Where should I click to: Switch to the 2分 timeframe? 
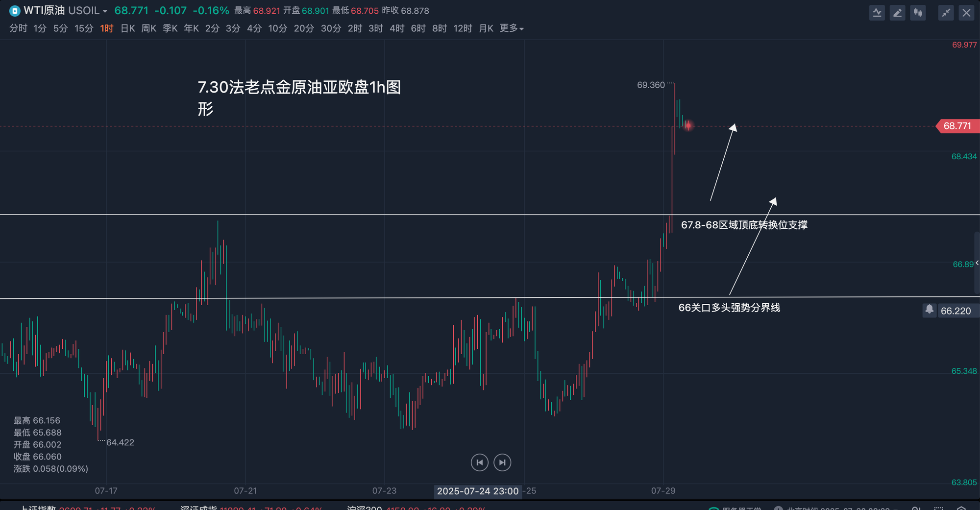click(212, 28)
